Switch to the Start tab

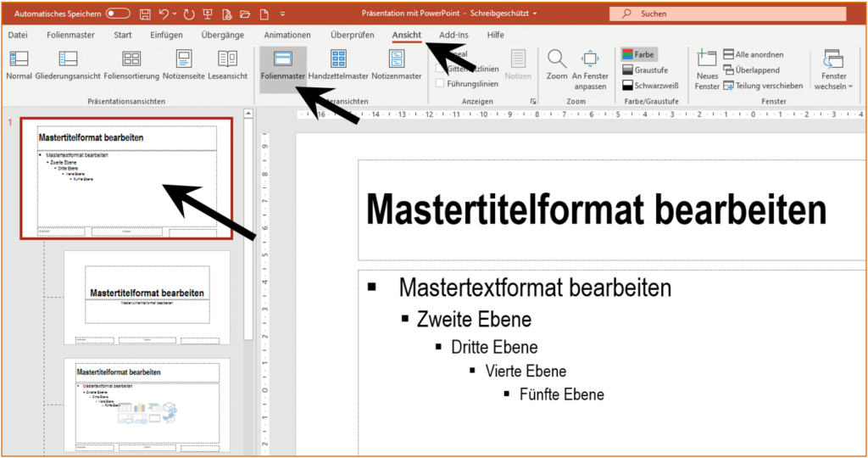122,35
